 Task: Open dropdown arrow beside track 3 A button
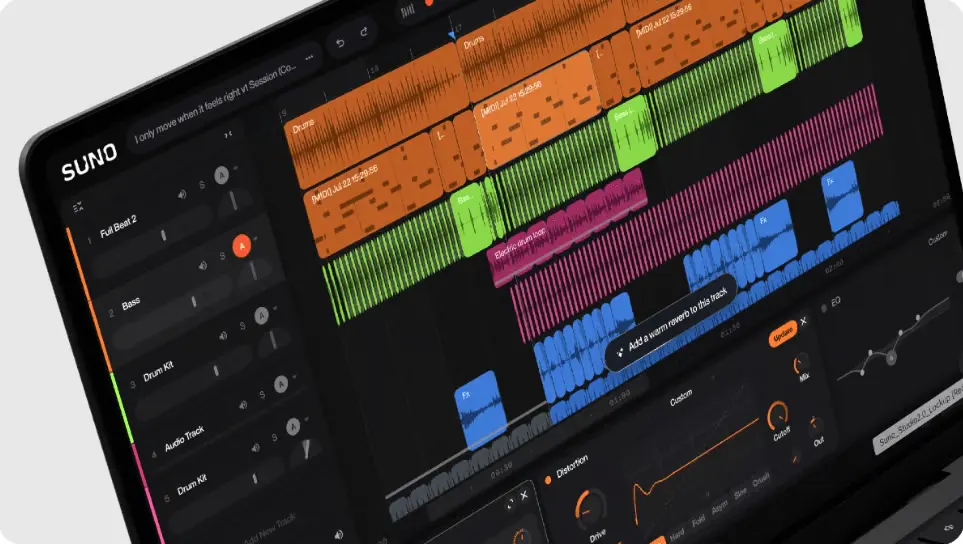(275, 308)
